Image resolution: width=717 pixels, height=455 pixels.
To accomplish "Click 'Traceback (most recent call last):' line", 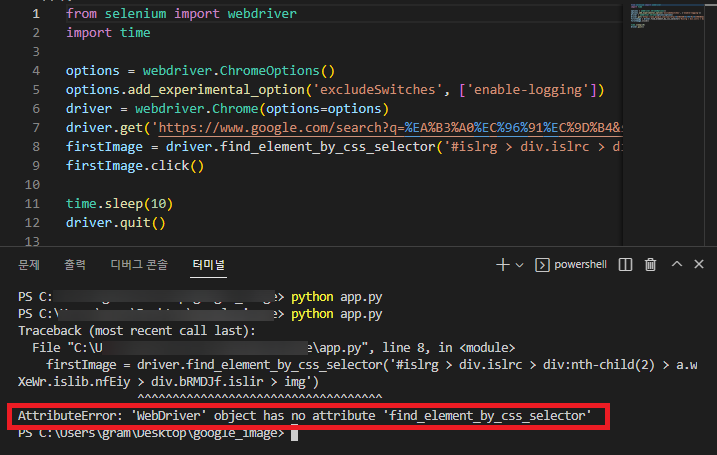I will (x=137, y=331).
